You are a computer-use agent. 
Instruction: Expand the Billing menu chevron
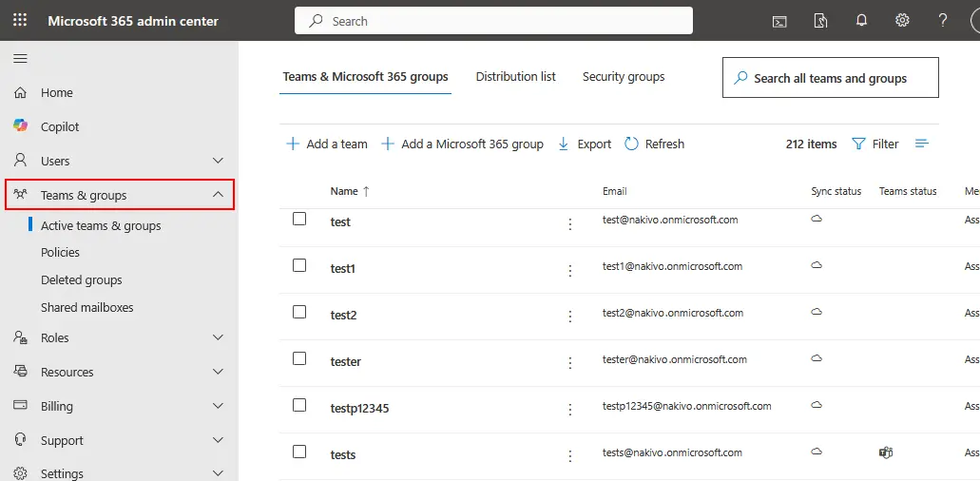(x=218, y=406)
